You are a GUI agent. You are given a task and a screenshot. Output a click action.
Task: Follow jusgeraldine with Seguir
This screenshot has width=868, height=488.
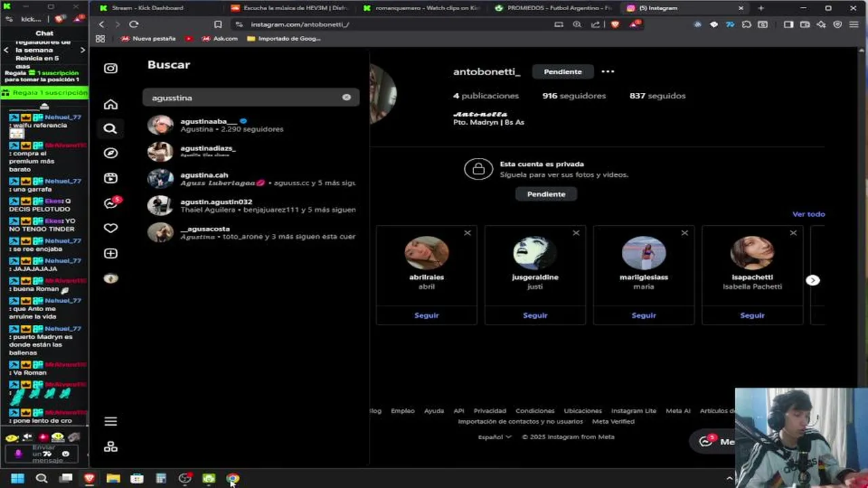click(535, 315)
